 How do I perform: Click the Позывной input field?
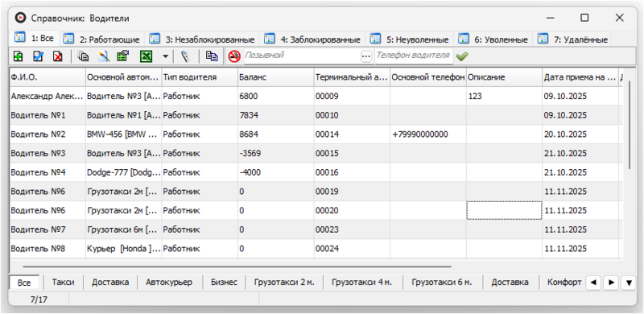pos(302,56)
